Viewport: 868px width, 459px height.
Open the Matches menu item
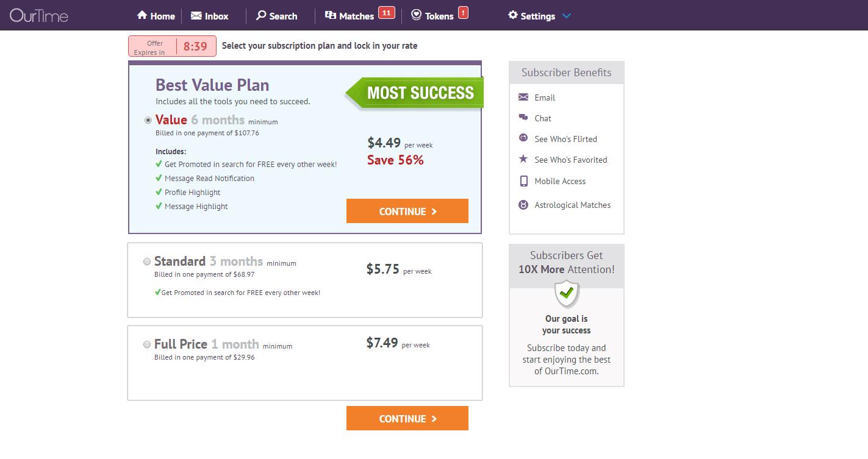[350, 16]
